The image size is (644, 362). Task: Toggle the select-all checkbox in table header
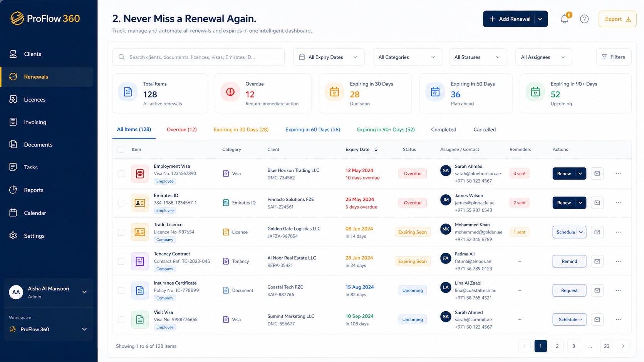click(x=121, y=149)
